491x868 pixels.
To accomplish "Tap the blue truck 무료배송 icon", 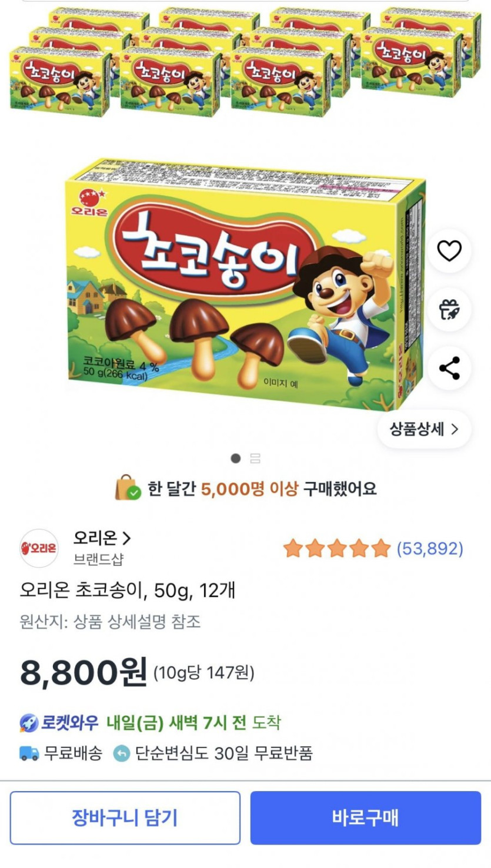I will (29, 753).
